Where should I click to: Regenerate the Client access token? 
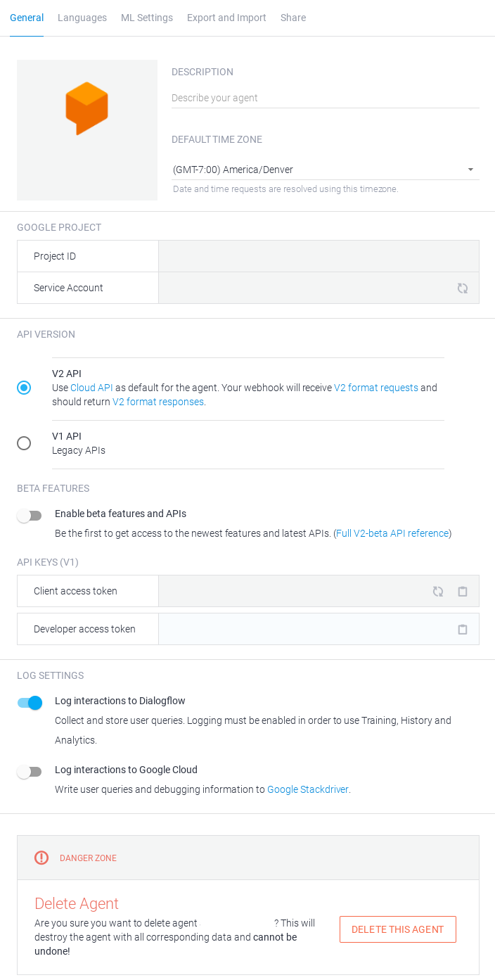coord(437,592)
